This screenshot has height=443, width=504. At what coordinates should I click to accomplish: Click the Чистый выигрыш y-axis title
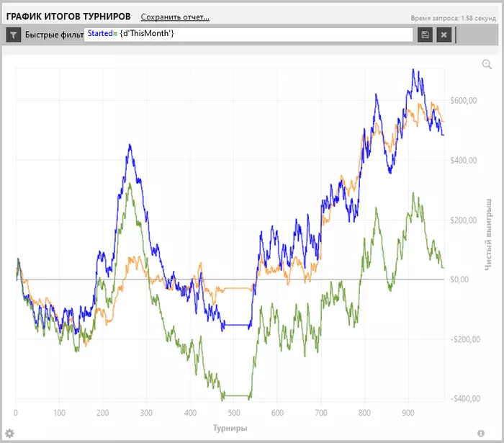pyautogui.click(x=488, y=235)
